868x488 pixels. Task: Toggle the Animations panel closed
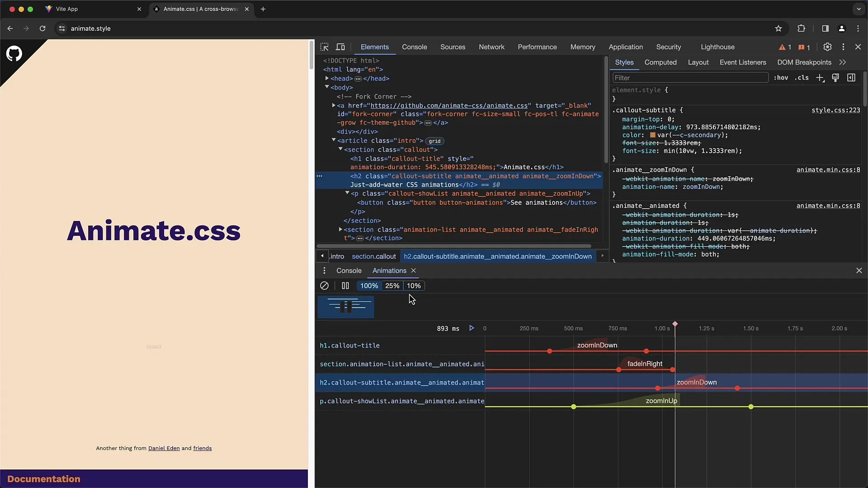pos(413,271)
